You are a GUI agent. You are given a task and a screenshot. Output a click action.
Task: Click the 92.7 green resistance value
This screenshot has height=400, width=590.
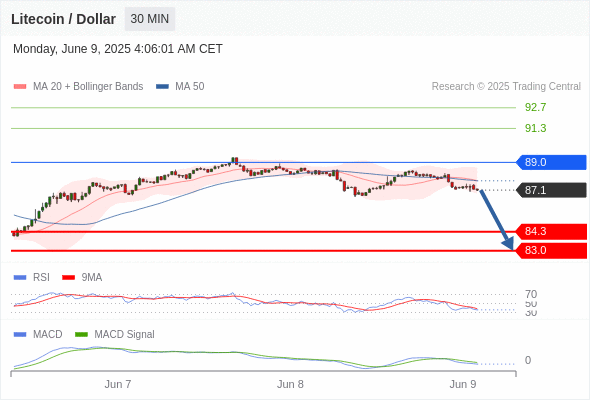point(535,107)
